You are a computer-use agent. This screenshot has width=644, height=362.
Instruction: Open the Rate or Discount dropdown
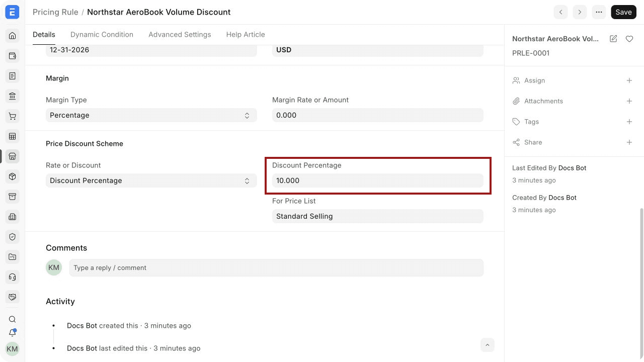pos(151,180)
